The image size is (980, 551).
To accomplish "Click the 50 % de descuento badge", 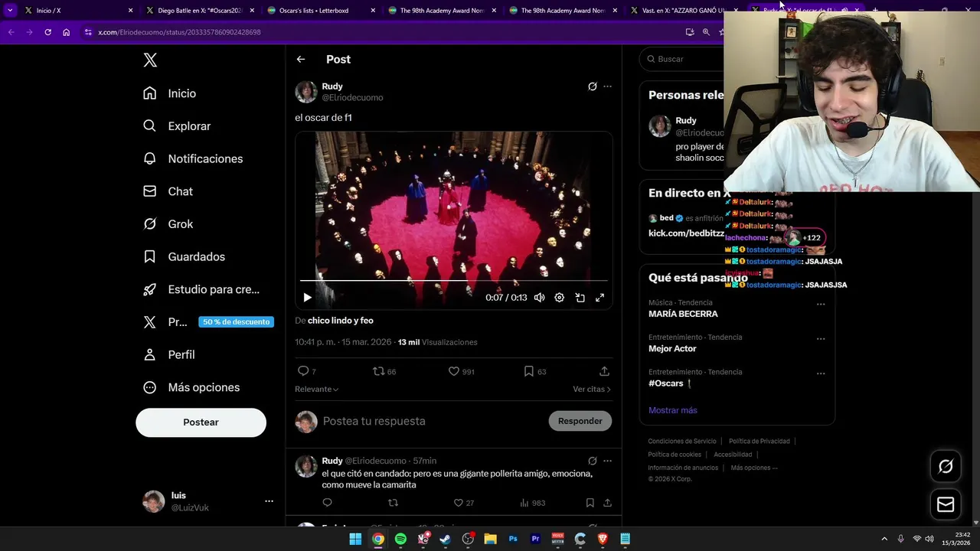I will point(236,321).
